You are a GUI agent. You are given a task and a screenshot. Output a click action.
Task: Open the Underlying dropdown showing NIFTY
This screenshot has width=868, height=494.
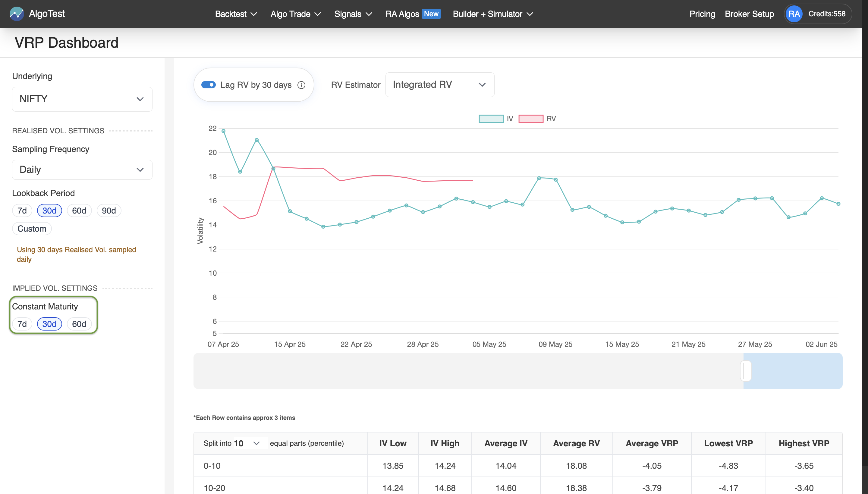[82, 99]
